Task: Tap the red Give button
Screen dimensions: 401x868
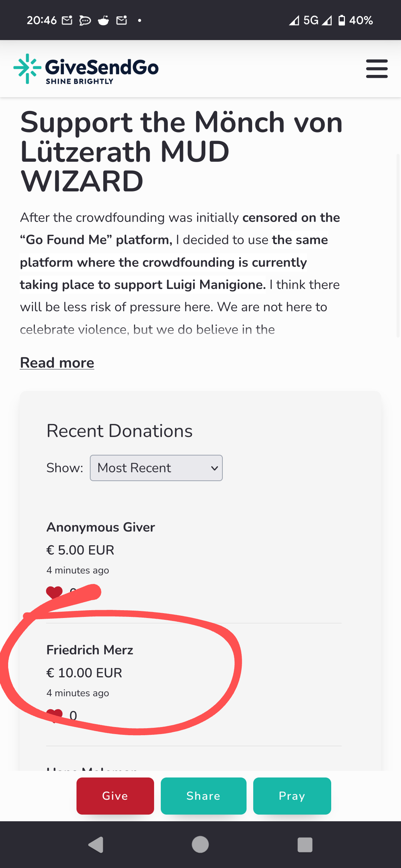Action: (115, 796)
